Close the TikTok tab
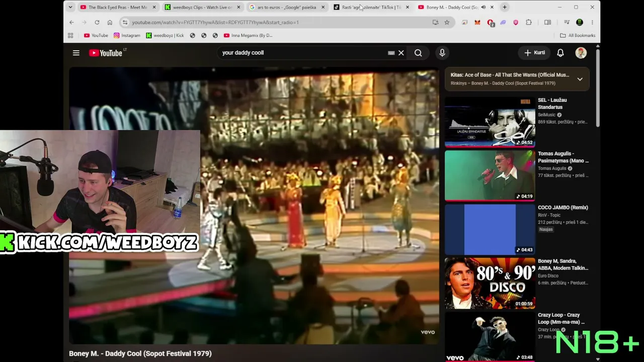Image resolution: width=644 pixels, height=362 pixels. click(408, 7)
